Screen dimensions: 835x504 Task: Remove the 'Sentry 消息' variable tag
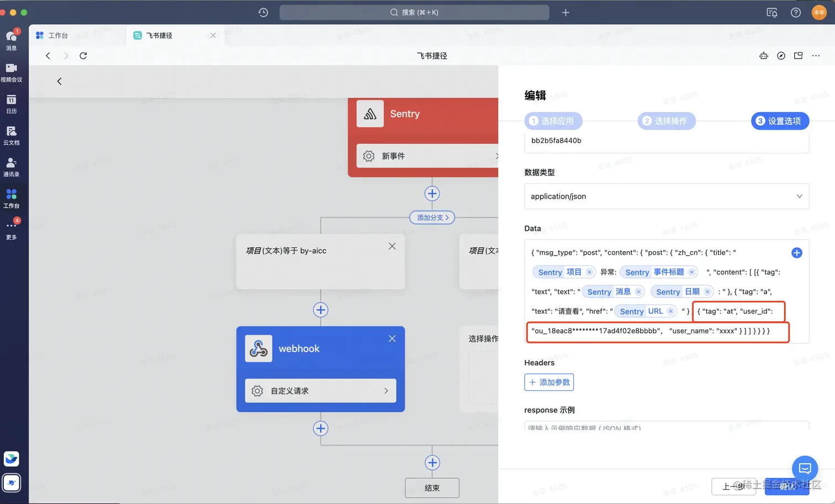coord(638,291)
